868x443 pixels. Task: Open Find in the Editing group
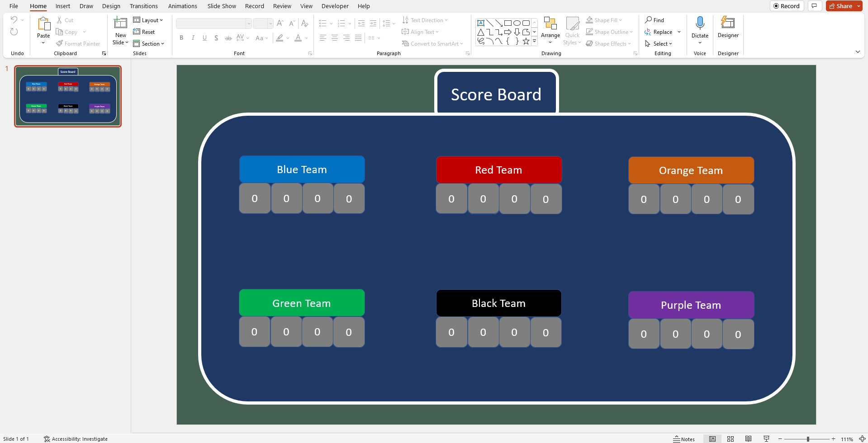655,20
